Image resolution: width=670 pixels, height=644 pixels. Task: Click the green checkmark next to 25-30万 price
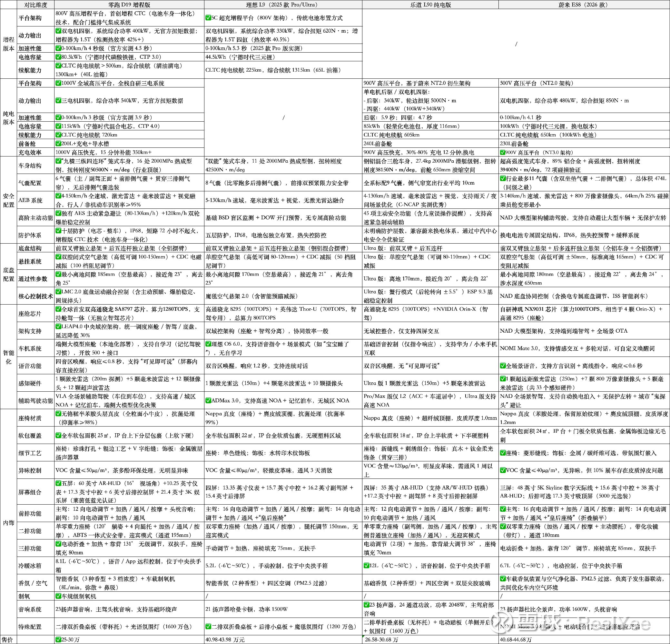pyautogui.click(x=58, y=639)
